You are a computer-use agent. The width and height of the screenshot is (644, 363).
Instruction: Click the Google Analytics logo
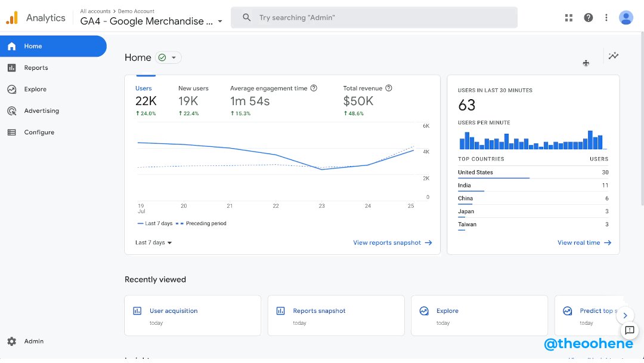tap(12, 18)
